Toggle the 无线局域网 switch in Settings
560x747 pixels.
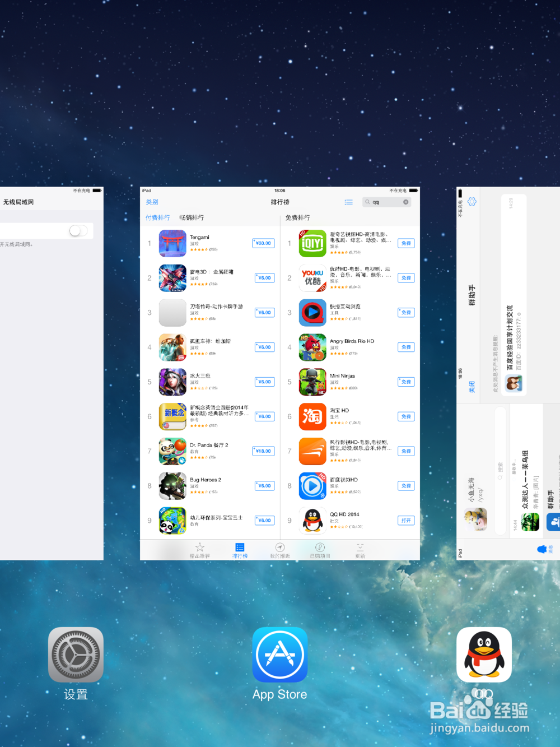tap(78, 231)
